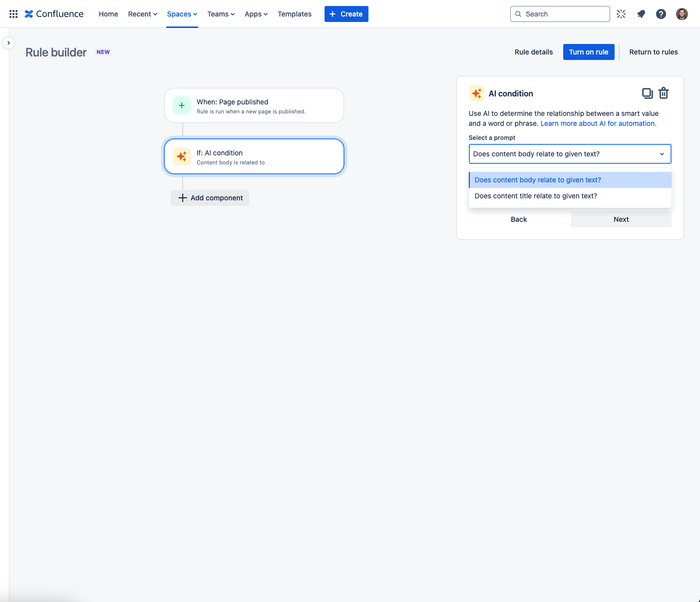The image size is (700, 602).
Task: Click the green plus icon on trigger card
Action: tap(182, 105)
